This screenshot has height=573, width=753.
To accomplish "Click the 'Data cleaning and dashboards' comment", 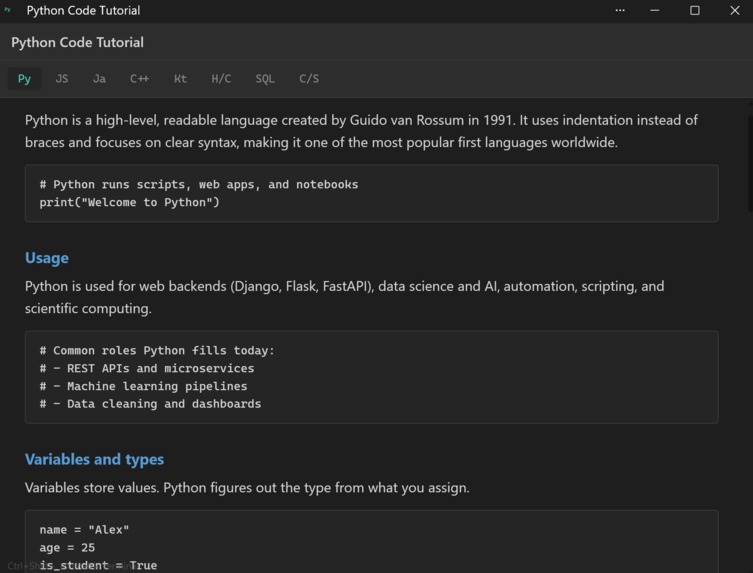I will (150, 404).
